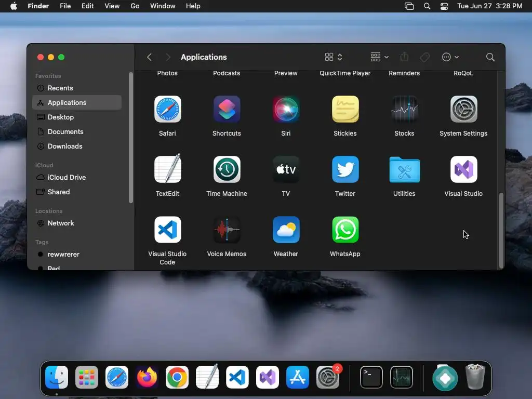Open Visual Studio from the Dock
This screenshot has width=532, height=399.
pos(268,377)
